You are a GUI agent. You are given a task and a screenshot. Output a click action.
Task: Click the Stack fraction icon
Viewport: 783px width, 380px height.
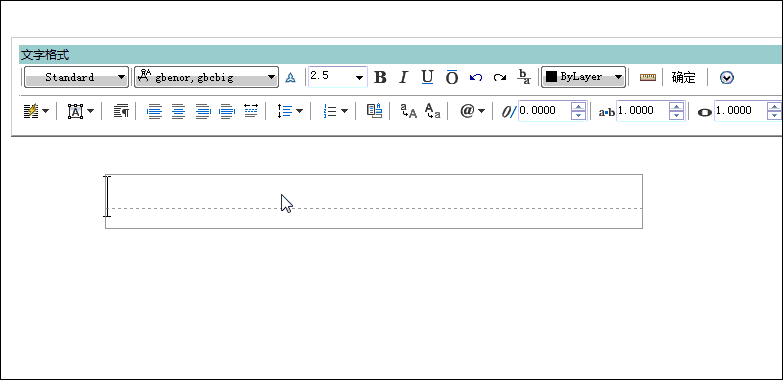[523, 77]
